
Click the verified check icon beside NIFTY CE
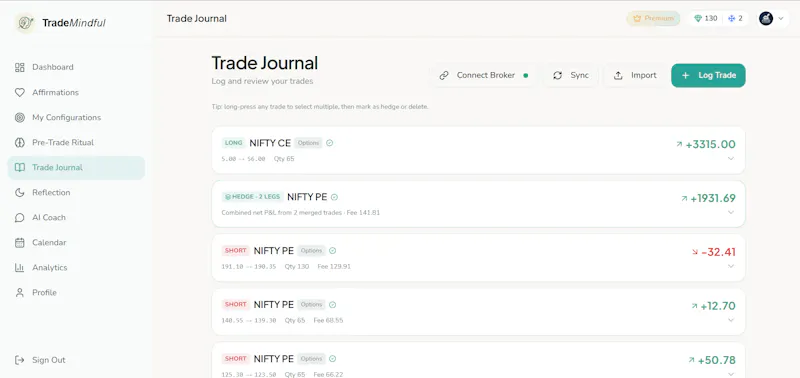(330, 143)
